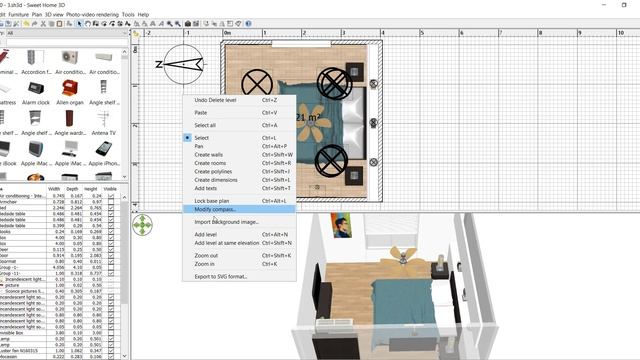Screen dimensions: 640x360
Task: Open the 3D view menu
Action: pos(54,14)
